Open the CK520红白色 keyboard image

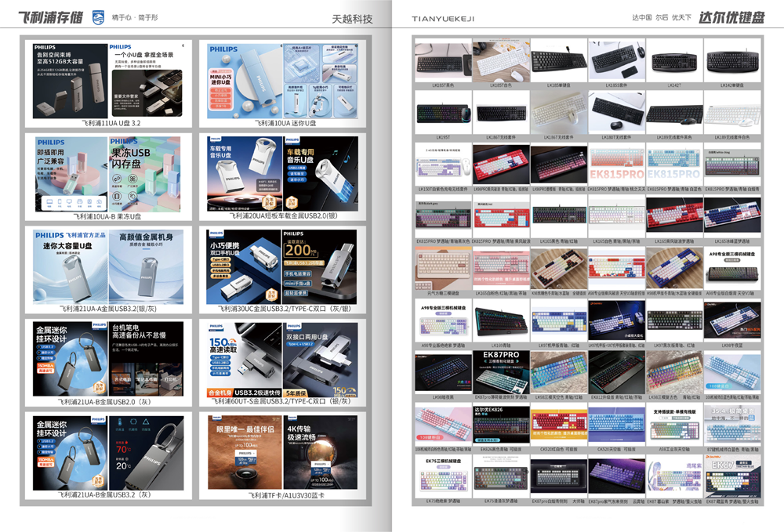(559, 425)
